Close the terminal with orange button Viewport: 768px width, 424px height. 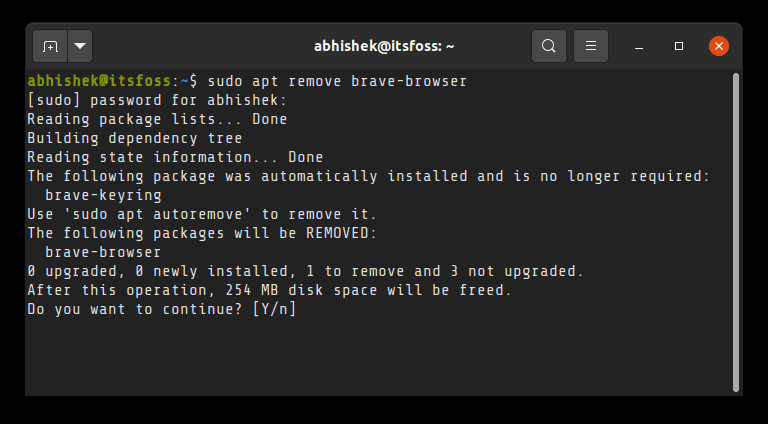[718, 46]
